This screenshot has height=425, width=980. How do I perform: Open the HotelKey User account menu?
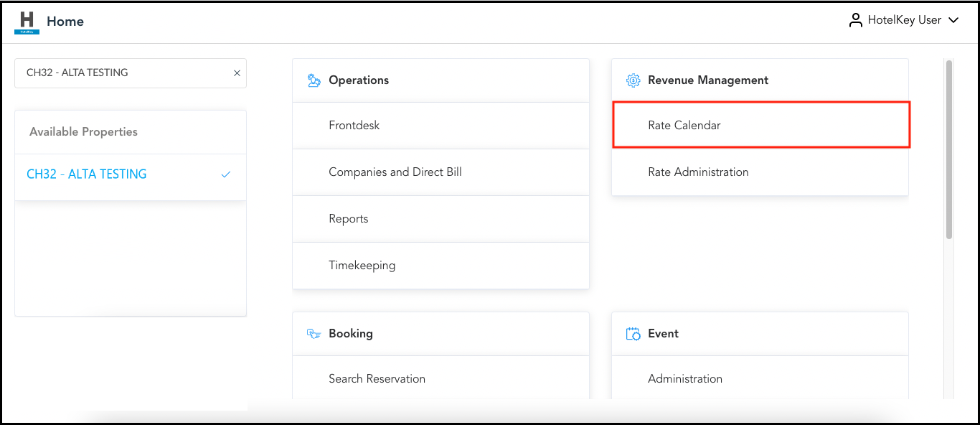coord(904,21)
